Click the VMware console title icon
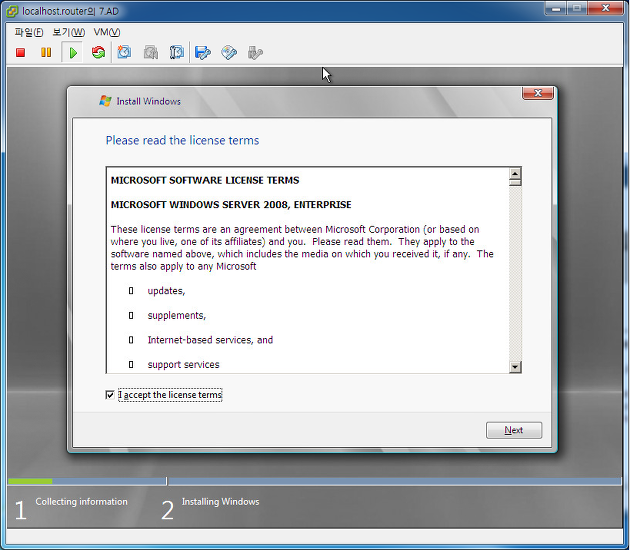Image resolution: width=630 pixels, height=550 pixels. (12, 11)
